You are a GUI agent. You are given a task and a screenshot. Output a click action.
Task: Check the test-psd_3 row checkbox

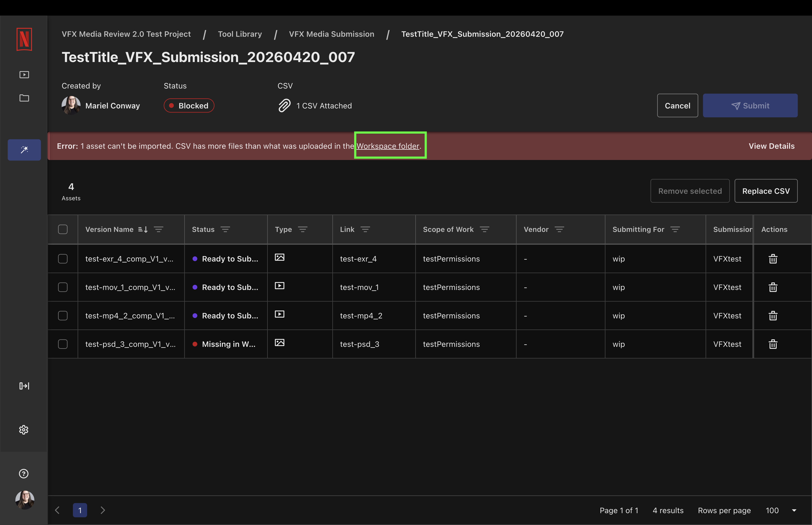coord(63,344)
